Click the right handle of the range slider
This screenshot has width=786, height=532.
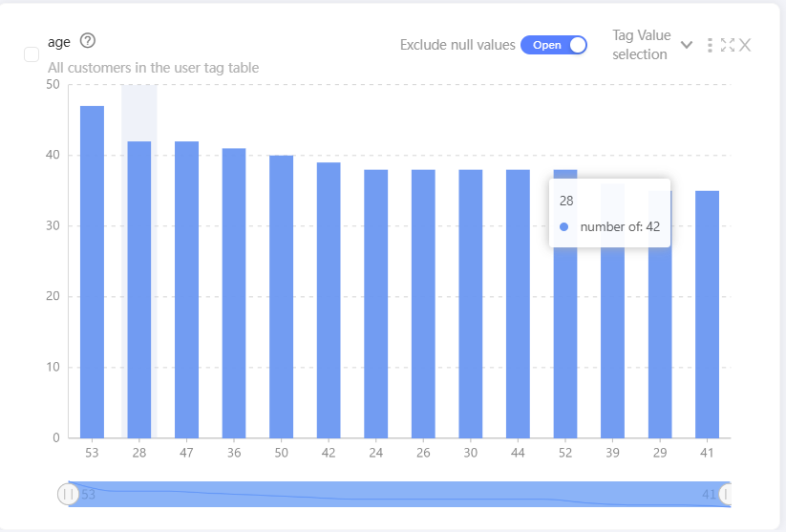pos(726,494)
